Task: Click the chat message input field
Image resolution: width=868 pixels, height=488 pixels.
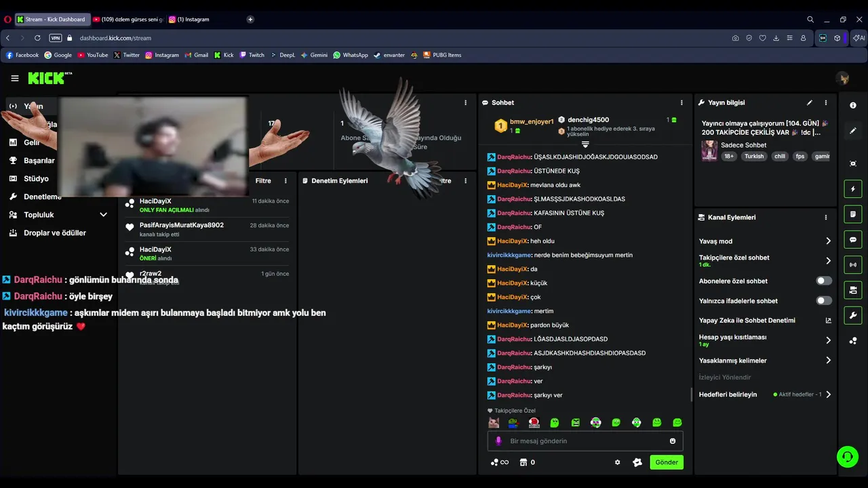Action: (585, 441)
